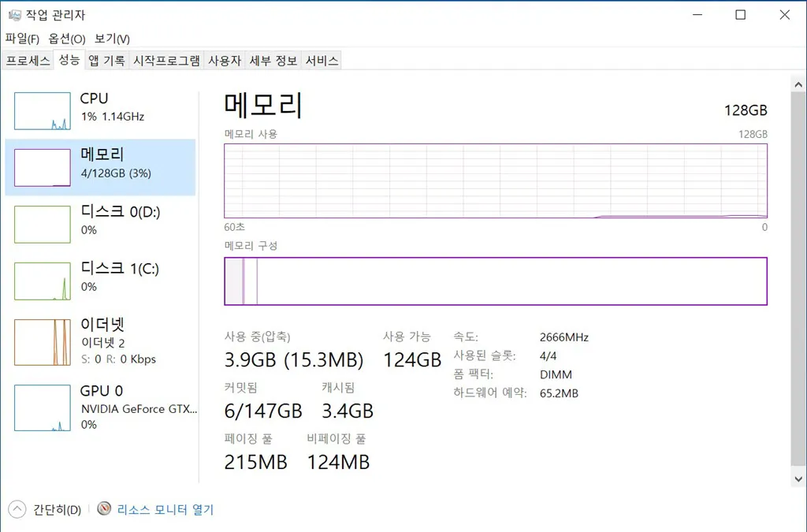The width and height of the screenshot is (807, 532).
Task: Switch to the 사용자 tab
Action: 225,61
